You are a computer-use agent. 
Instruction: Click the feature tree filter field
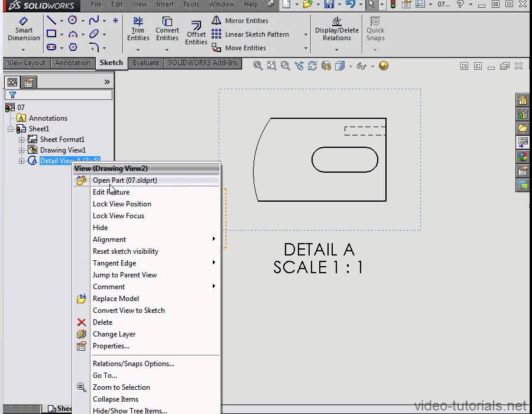point(59,95)
